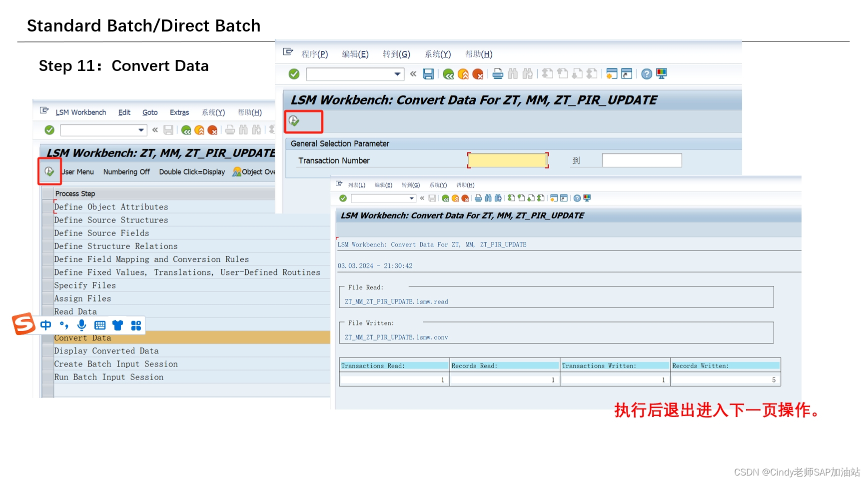Toggle Chinese input on the Sogou bar

pos(45,325)
